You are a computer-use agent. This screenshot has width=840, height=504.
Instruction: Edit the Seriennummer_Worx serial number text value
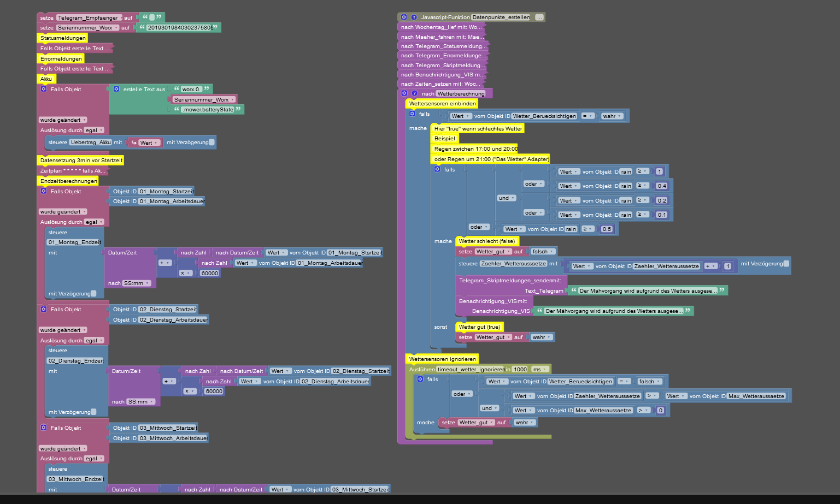[179, 28]
